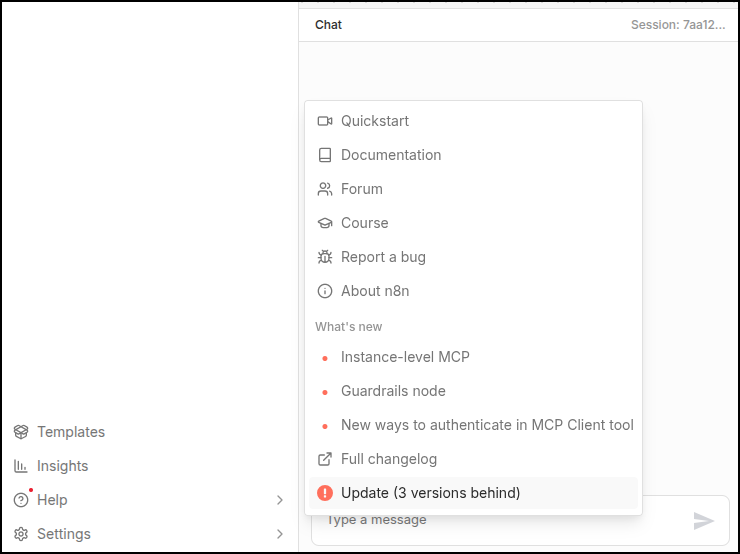The image size is (740, 554).
Task: Click the Quickstart video camera icon
Action: [324, 121]
